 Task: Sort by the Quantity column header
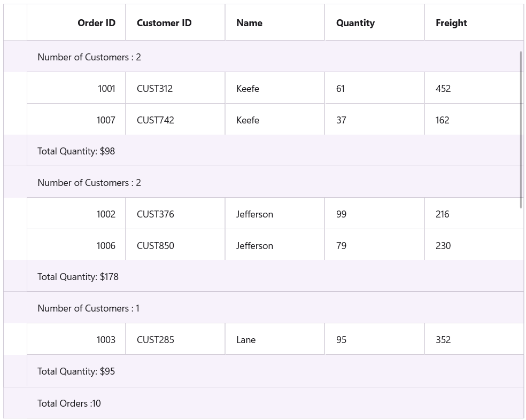pyautogui.click(x=355, y=23)
